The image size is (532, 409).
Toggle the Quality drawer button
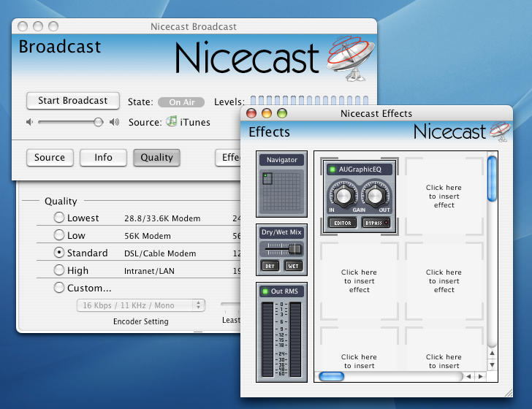[156, 158]
